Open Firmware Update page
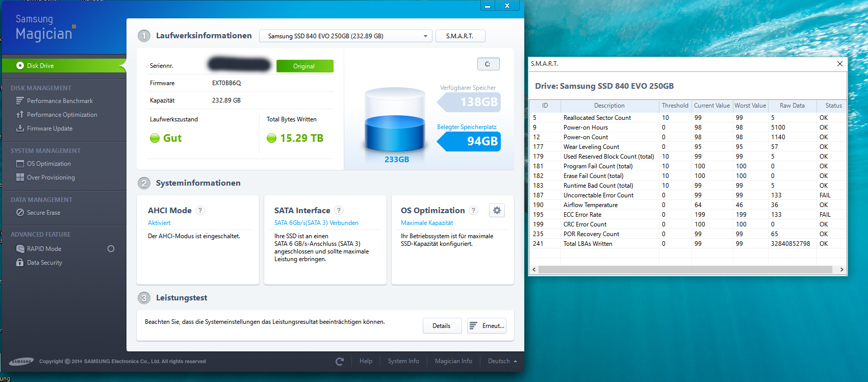 pyautogui.click(x=49, y=129)
